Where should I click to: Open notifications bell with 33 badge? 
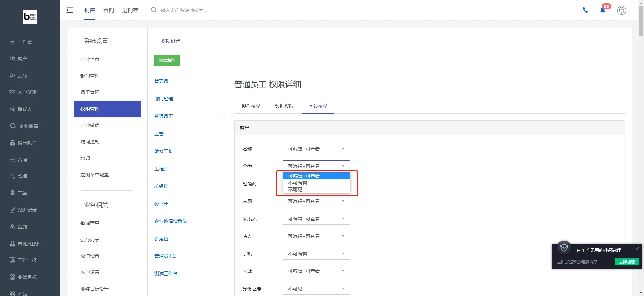click(603, 10)
